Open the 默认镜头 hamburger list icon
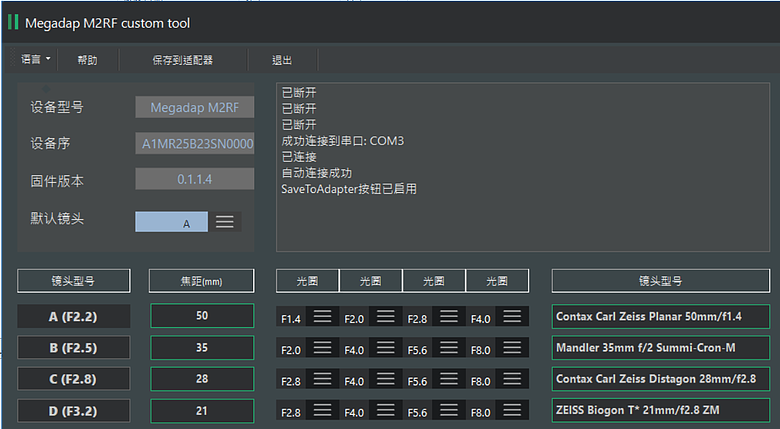This screenshot has width=780, height=429. [225, 222]
